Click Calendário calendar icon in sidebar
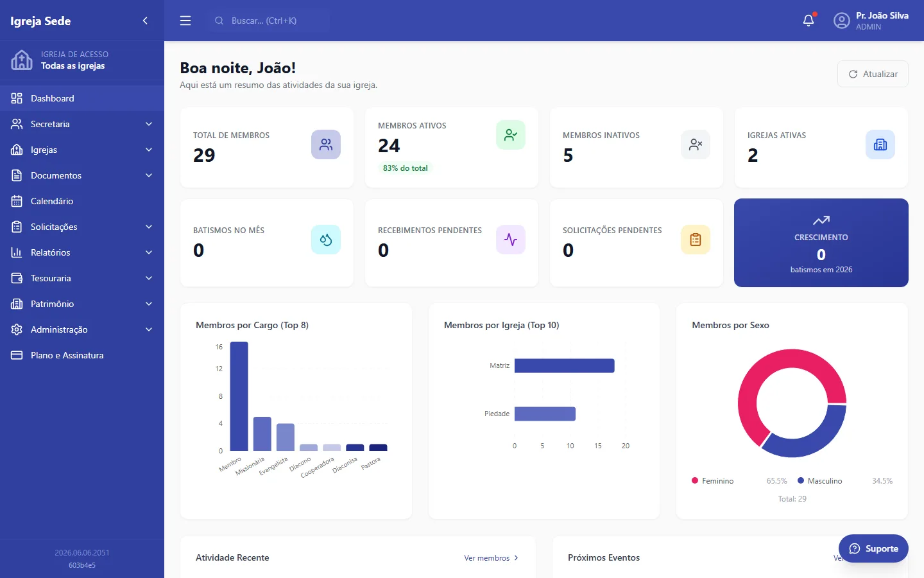 [17, 201]
